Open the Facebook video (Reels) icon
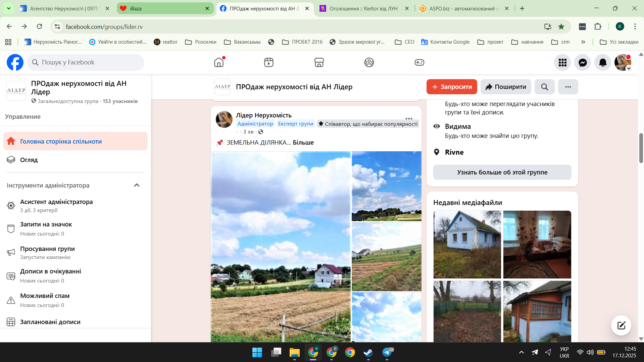Viewport: 644px width, 362px height. point(268,62)
